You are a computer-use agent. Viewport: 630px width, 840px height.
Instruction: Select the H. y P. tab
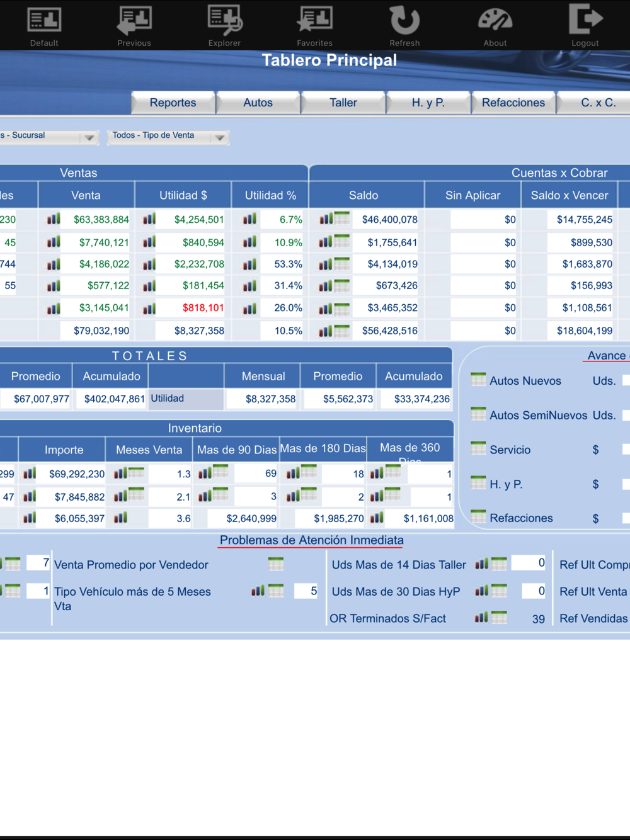(x=428, y=103)
